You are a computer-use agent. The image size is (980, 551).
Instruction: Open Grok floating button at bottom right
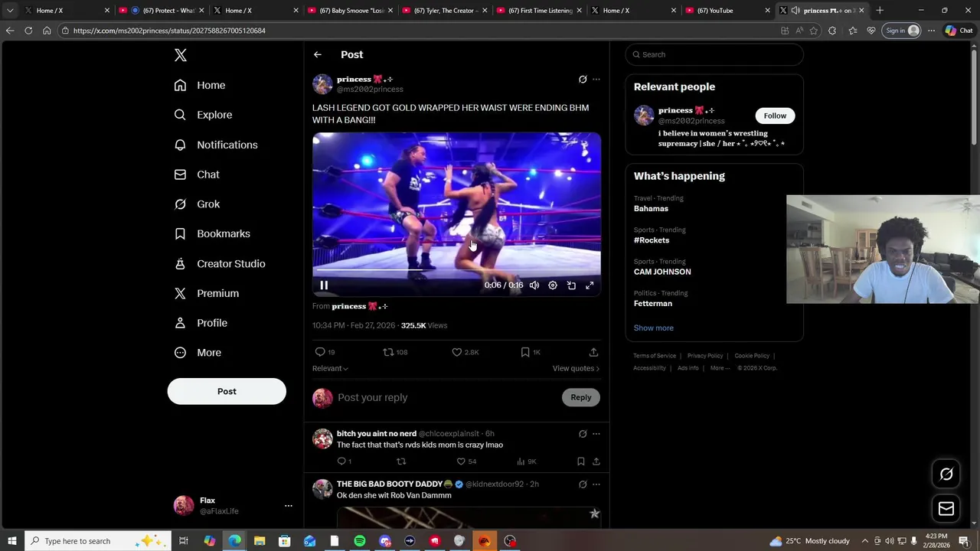point(946,474)
